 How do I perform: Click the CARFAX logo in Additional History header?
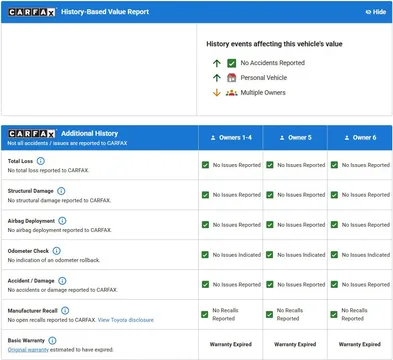point(32,134)
